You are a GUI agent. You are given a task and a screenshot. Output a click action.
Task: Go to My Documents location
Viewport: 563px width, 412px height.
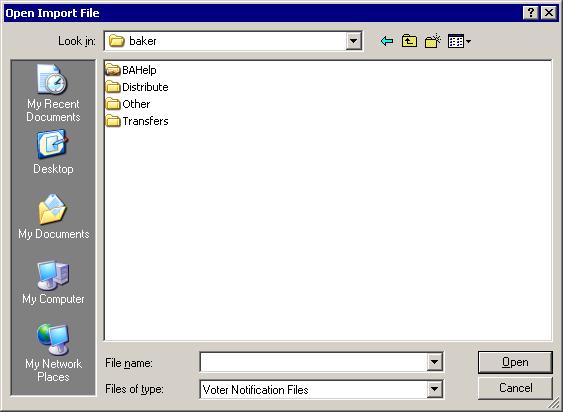pos(53,217)
